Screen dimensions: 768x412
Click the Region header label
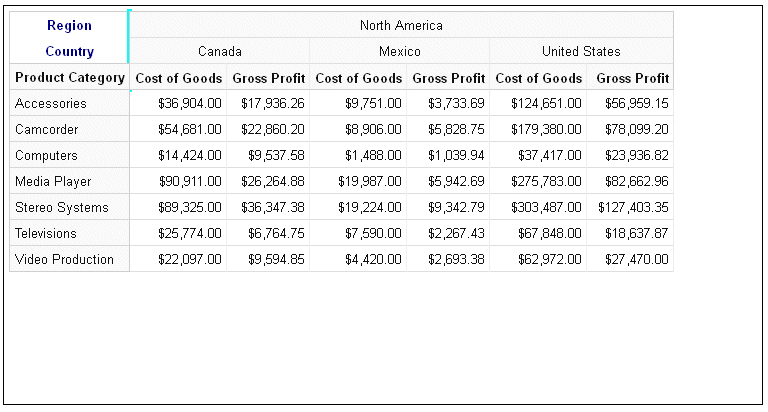[x=69, y=25]
